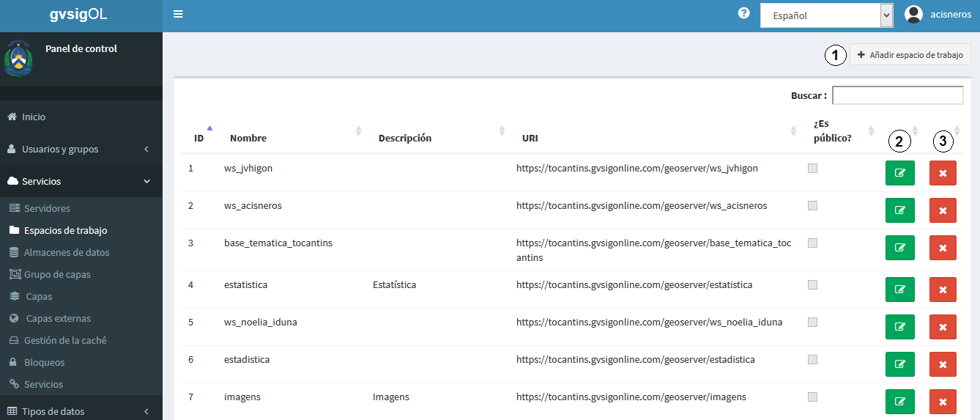Viewport: 980px width, 420px height.
Task: Open Servidores in sidebar
Action: point(47,208)
